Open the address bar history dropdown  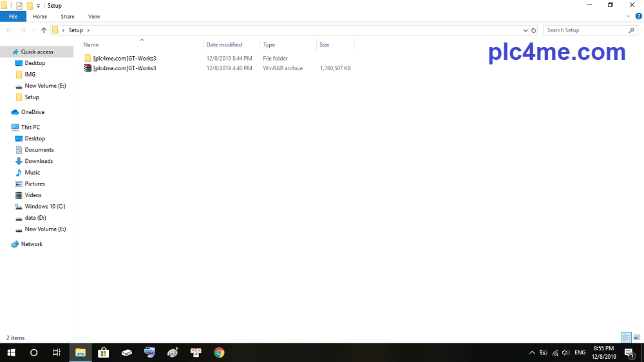coord(526,30)
